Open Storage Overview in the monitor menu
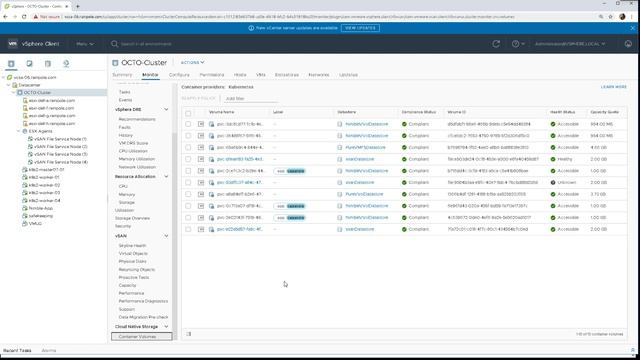The image size is (640, 360). [132, 218]
